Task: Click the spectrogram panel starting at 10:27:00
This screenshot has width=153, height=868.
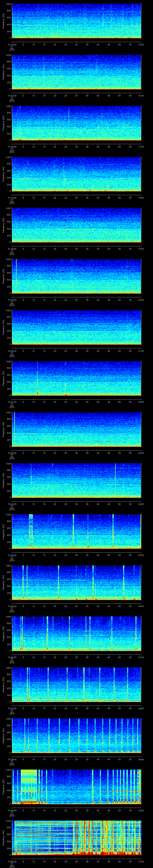Action: (x=77, y=685)
